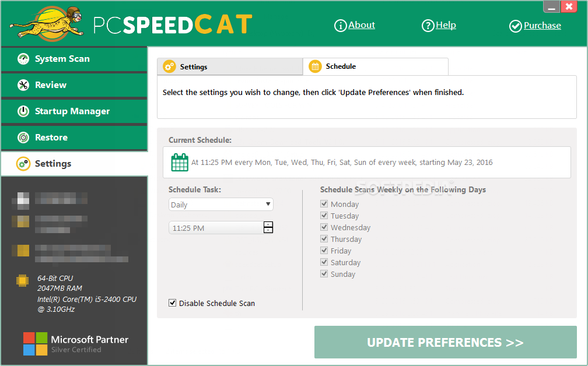Screen dimensions: 588x366
Task: Click the Update Preferences instruction text
Action: pos(313,92)
